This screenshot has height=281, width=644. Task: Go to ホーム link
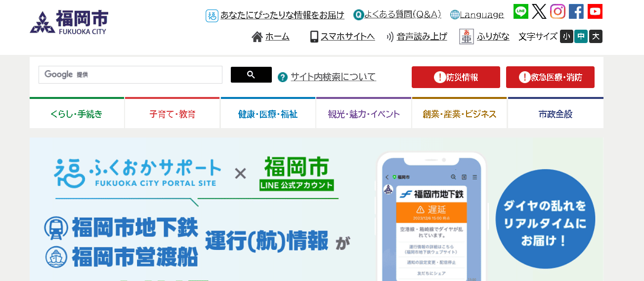[x=277, y=37]
